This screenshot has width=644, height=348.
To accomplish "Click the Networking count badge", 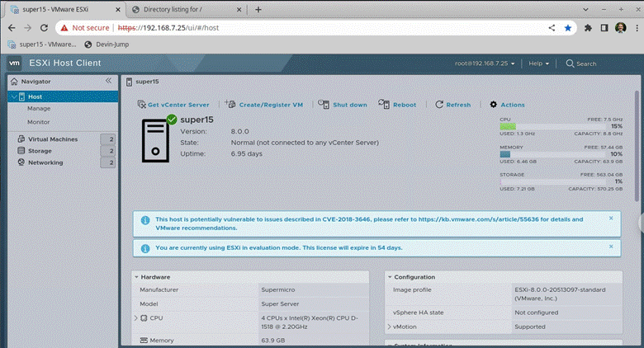I will (108, 162).
